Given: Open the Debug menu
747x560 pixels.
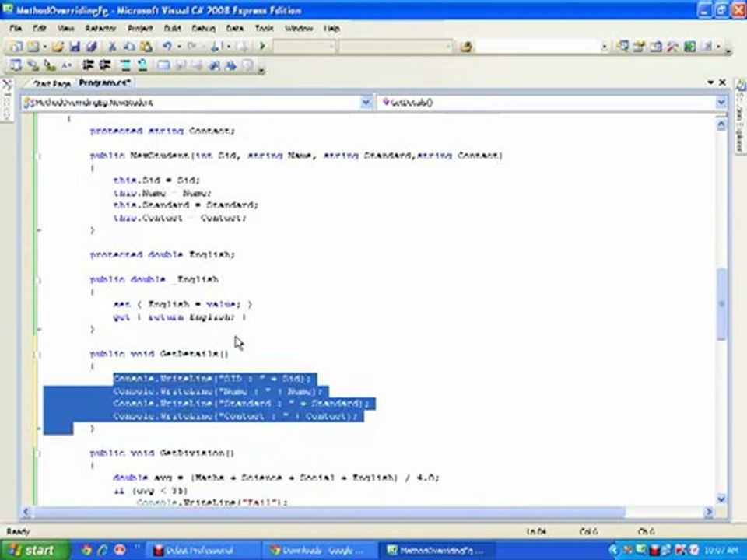Looking at the screenshot, I should pyautogui.click(x=203, y=29).
